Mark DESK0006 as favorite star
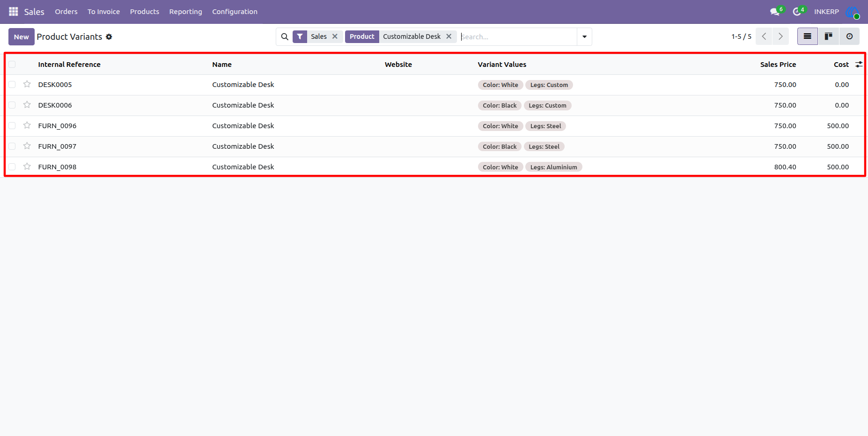Viewport: 868px width, 436px height. point(27,105)
